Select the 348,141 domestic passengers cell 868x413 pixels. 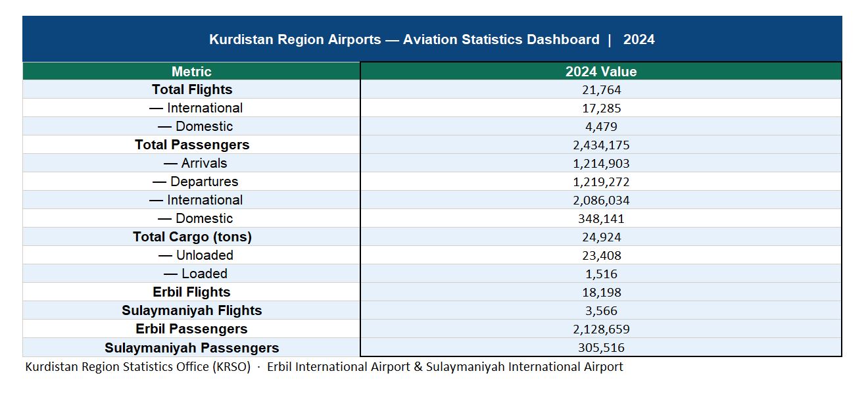[600, 219]
